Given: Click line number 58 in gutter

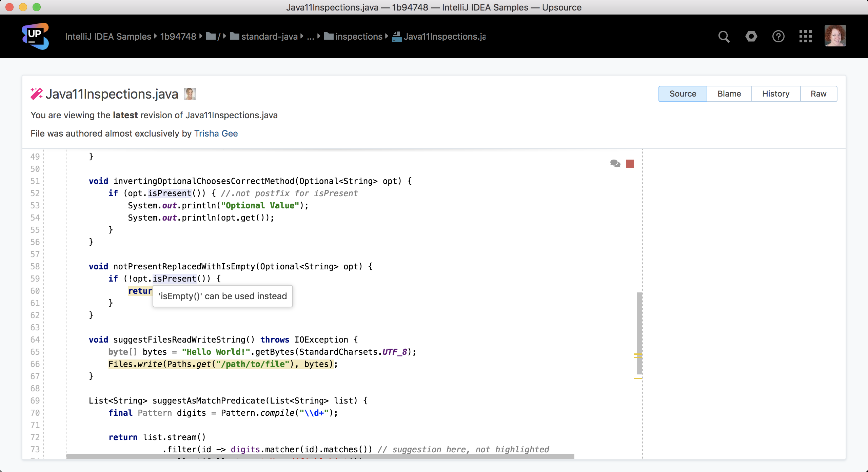Looking at the screenshot, I should [35, 266].
